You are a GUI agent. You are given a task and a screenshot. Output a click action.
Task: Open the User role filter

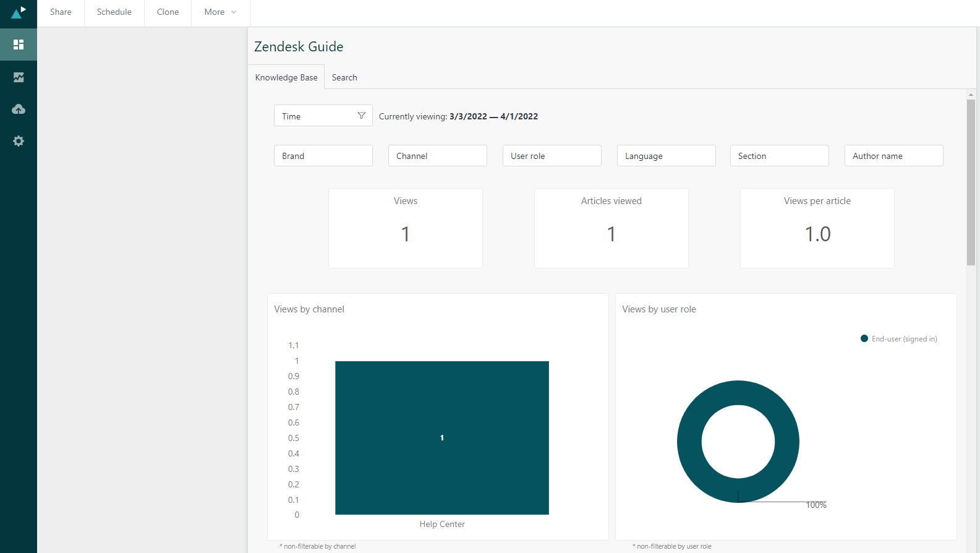click(552, 156)
